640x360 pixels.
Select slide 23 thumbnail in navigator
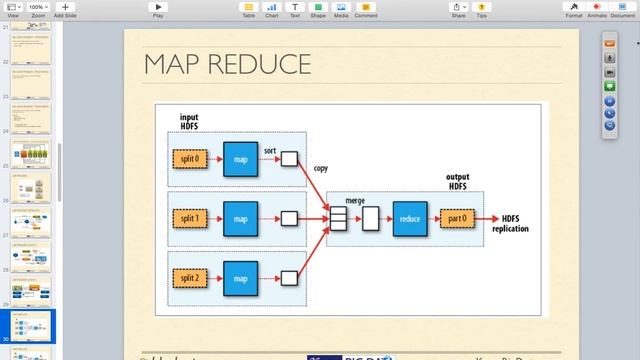[31, 84]
